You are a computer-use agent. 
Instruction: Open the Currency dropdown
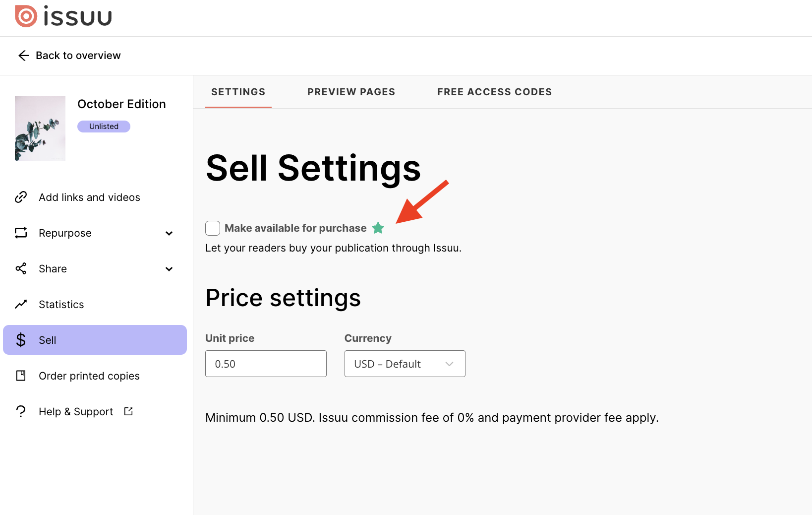[x=404, y=364]
